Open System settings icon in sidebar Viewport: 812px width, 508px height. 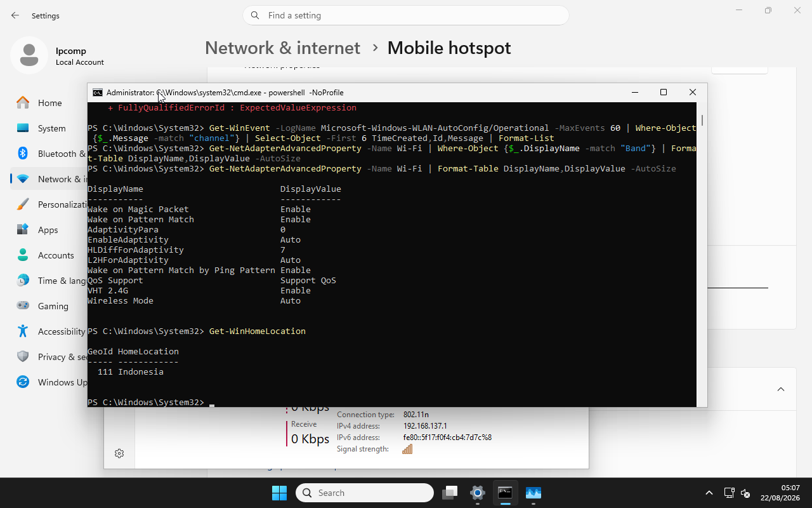point(23,128)
